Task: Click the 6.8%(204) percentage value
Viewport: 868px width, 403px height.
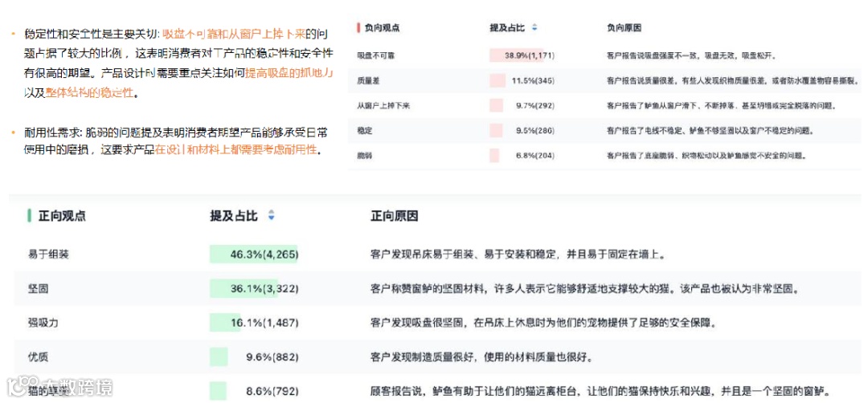Action: [x=535, y=156]
